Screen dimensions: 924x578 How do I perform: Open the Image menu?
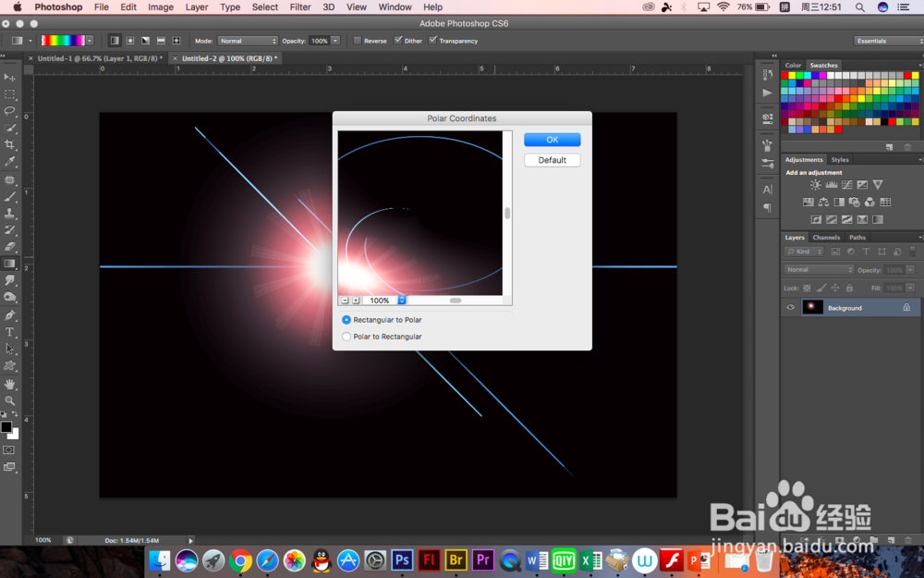(160, 7)
